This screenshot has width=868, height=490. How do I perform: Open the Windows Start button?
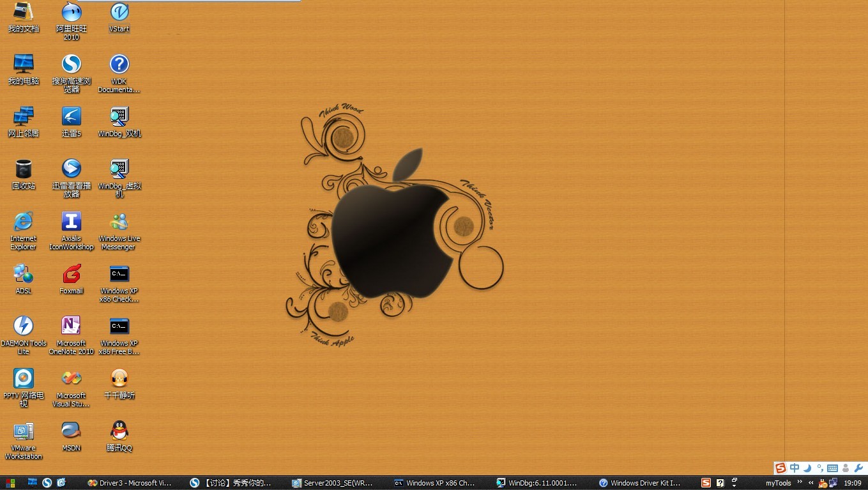pos(10,483)
